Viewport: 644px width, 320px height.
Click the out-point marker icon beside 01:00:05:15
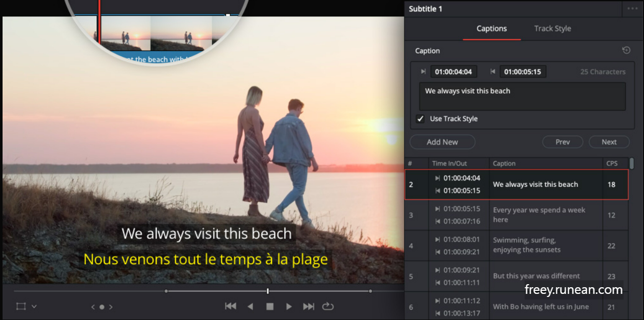point(493,71)
